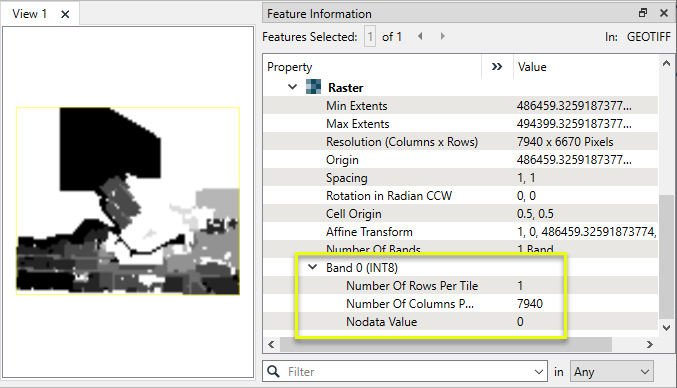
Task: Go to previous selected feature arrow
Action: coord(420,36)
